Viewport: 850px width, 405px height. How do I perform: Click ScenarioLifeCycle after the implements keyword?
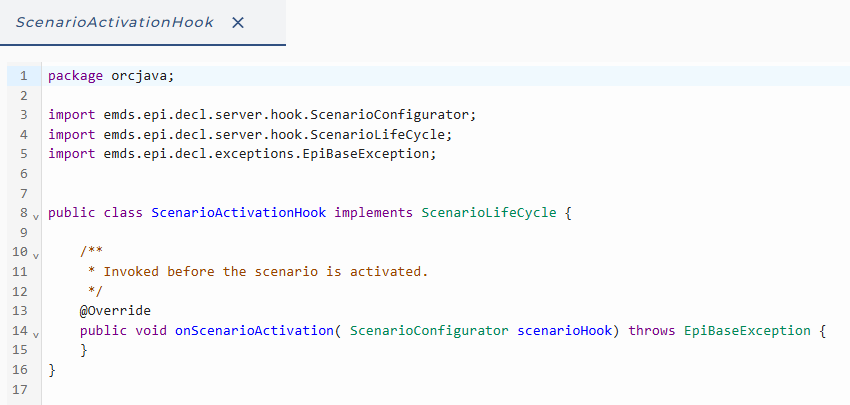pos(489,213)
